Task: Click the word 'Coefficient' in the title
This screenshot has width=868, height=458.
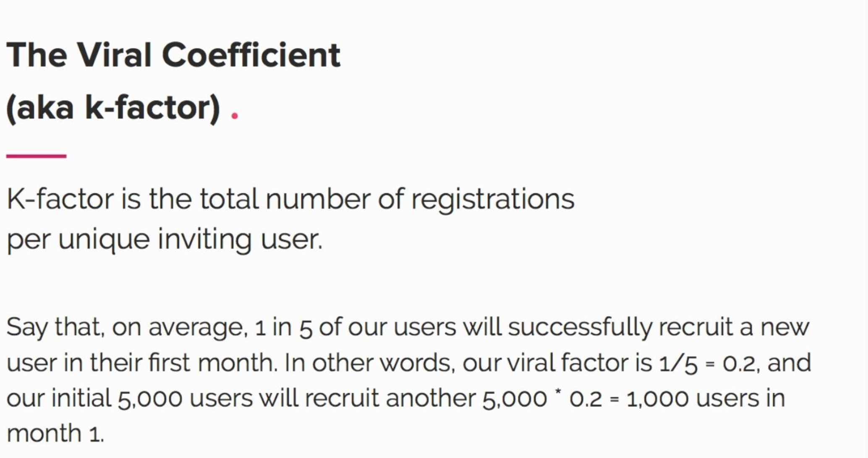Action: pyautogui.click(x=251, y=55)
